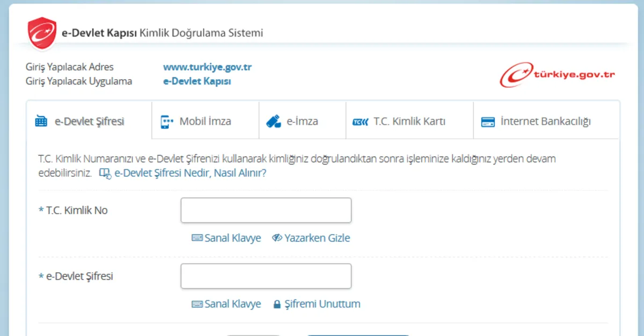The height and width of the screenshot is (336, 644).
Task: Switch to the İnternet Bankacılığı tab
Action: 545,121
